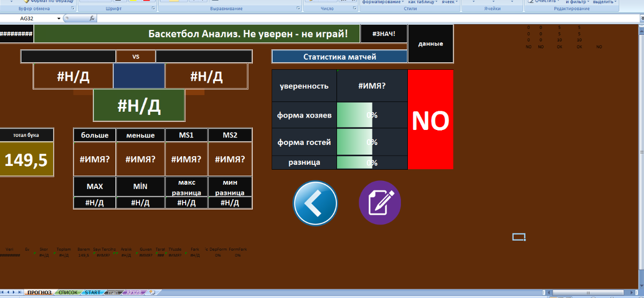644x298 pixels.
Task: Switch to the СПИСОК sheet tab
Action: (x=68, y=293)
